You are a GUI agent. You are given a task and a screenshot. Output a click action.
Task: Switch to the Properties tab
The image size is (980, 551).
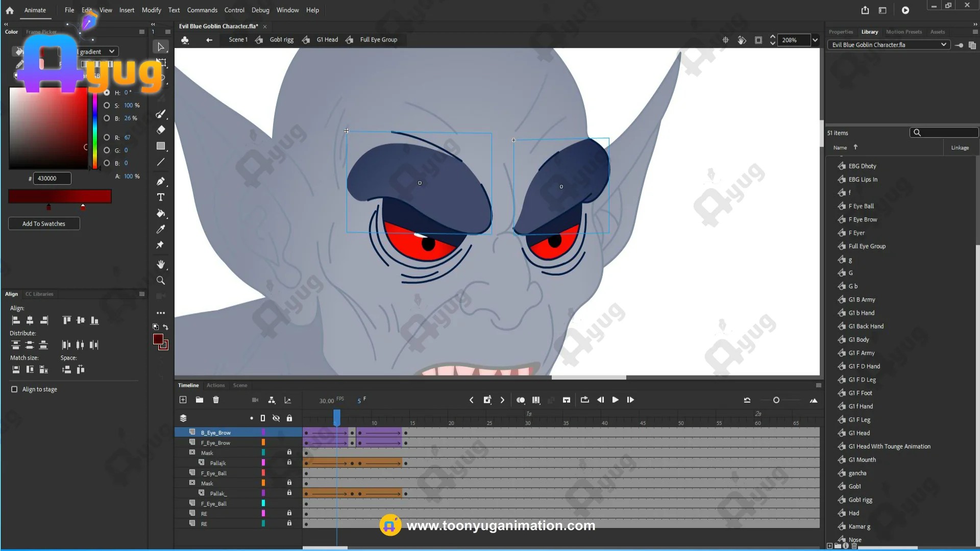(x=841, y=32)
